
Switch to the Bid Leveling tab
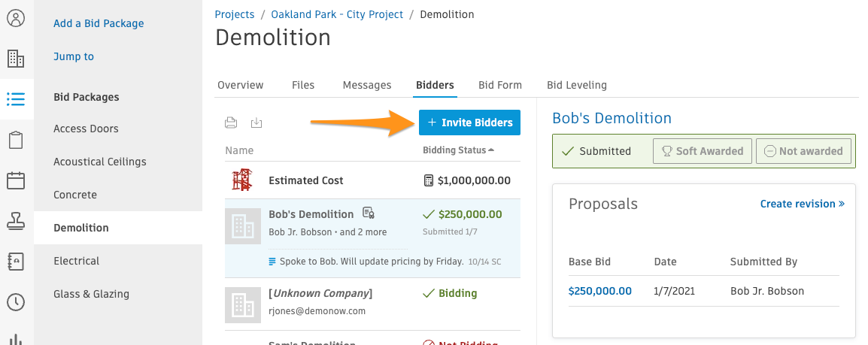(x=577, y=85)
